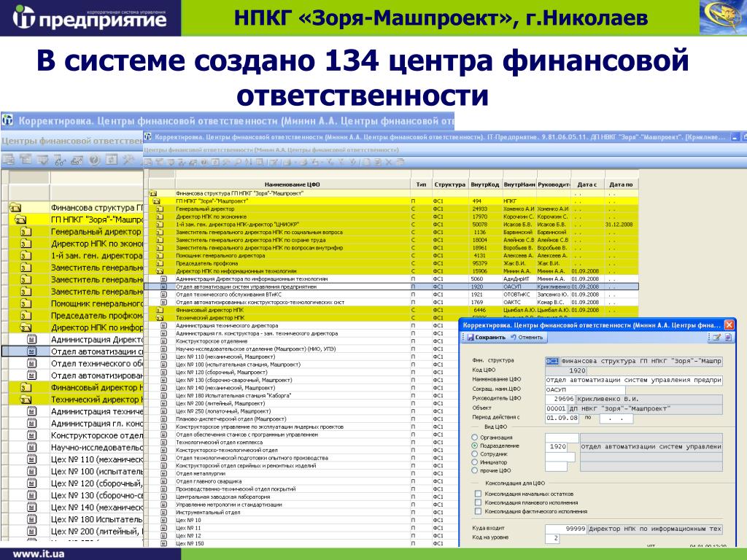Click the Наименование ЦФО input field in the dialog

[x=634, y=380]
